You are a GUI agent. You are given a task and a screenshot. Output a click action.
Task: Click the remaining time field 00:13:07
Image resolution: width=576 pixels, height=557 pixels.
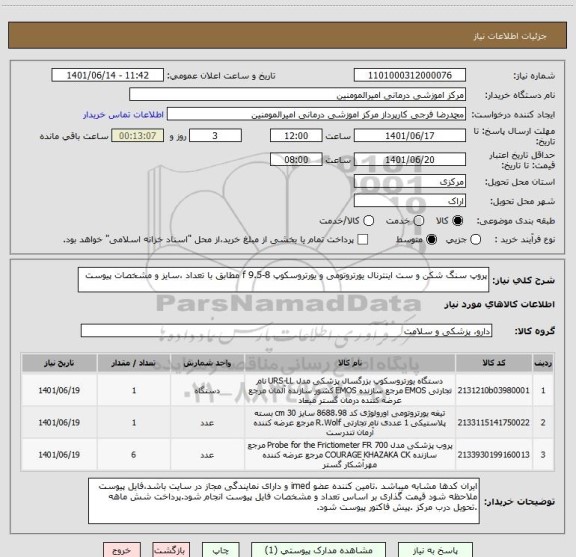click(x=138, y=136)
